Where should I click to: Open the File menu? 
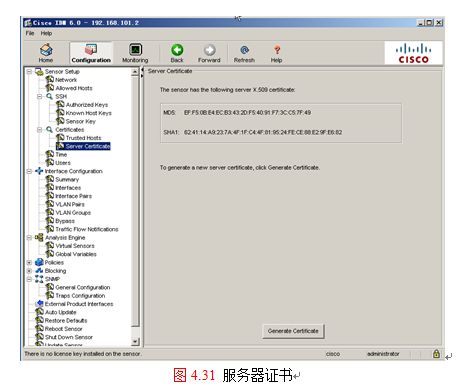click(30, 33)
